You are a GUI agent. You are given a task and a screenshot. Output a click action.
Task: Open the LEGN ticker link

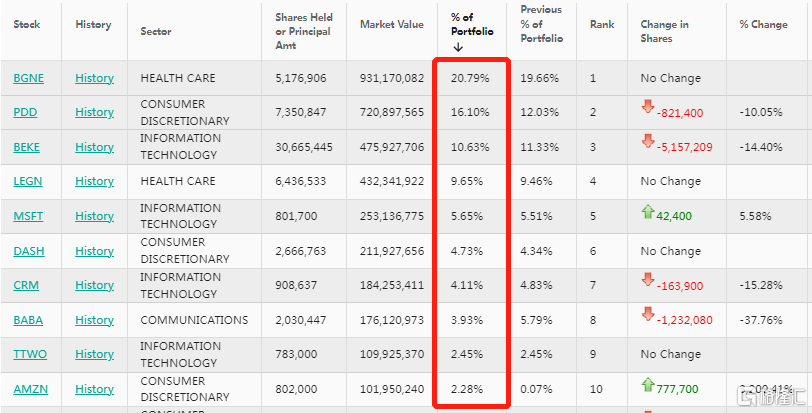pyautogui.click(x=27, y=181)
